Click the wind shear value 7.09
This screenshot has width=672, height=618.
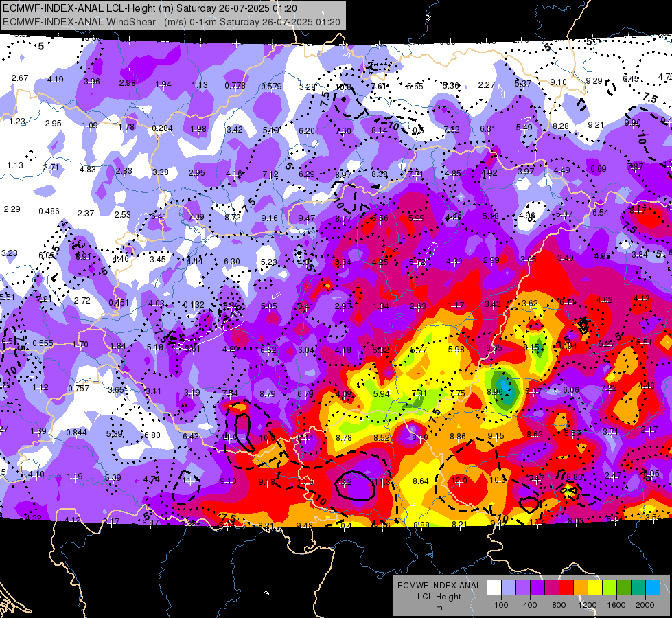(x=196, y=216)
